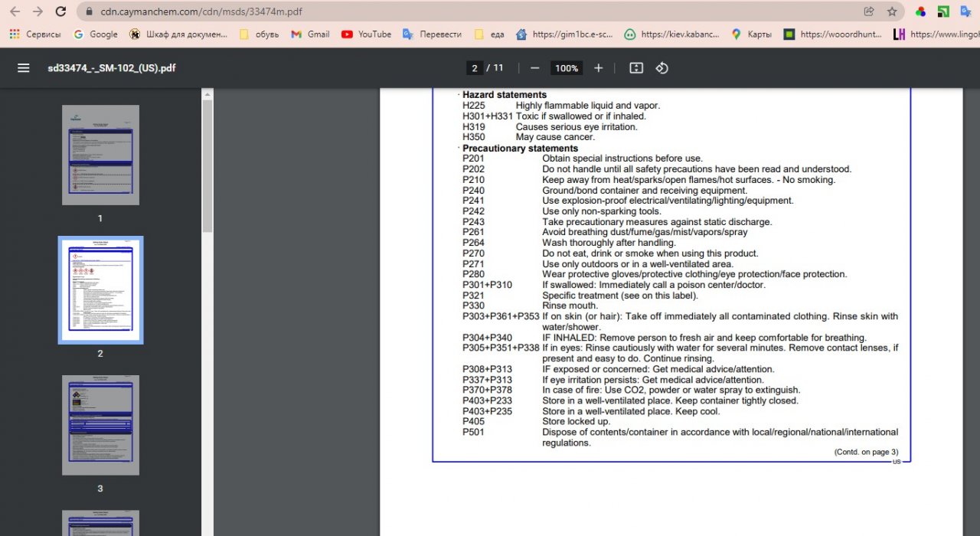This screenshot has height=536, width=980.
Task: Edit the current page number field
Action: click(x=475, y=68)
